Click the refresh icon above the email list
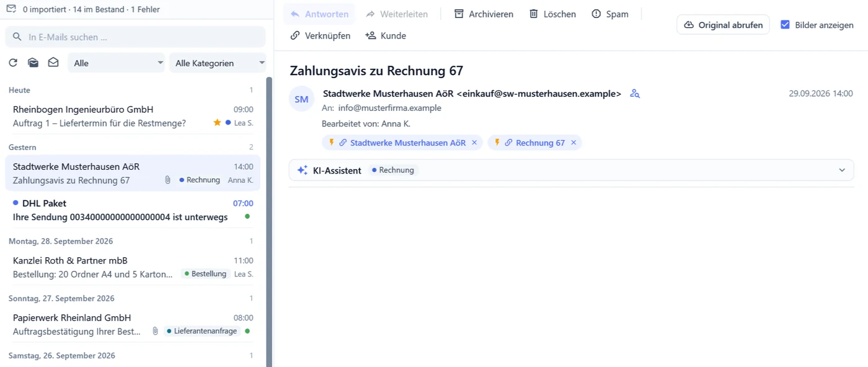Screen dimensions: 868x367 [x=12, y=63]
